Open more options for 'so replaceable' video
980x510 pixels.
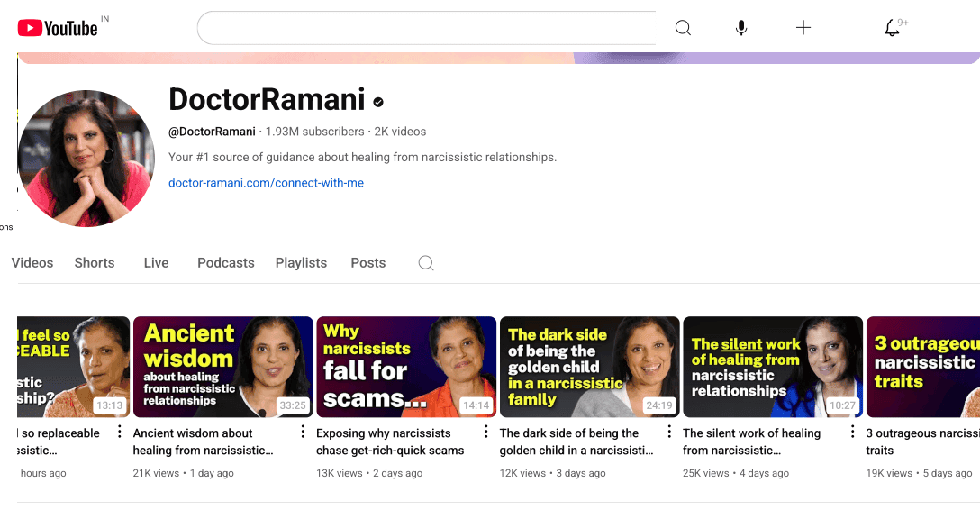click(x=120, y=432)
